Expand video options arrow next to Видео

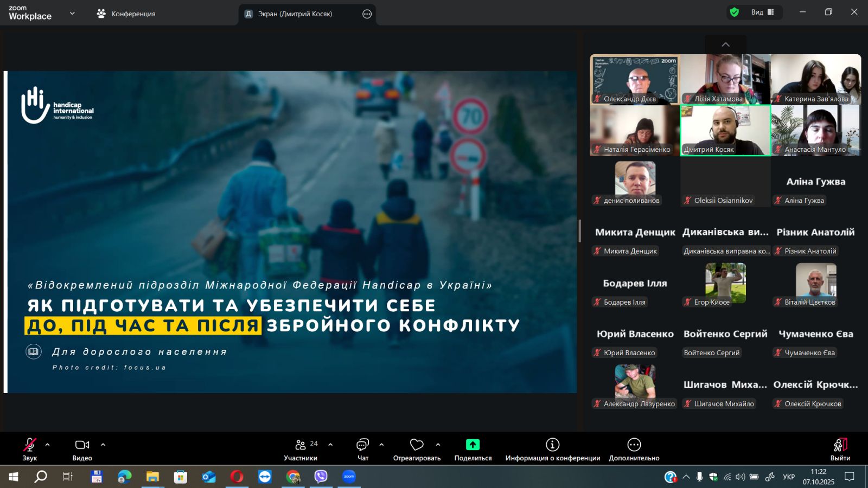pos(103,445)
